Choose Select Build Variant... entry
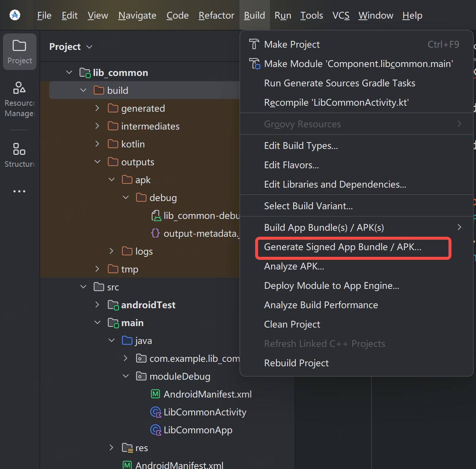Screen dimensions: 476x469 [357, 206]
